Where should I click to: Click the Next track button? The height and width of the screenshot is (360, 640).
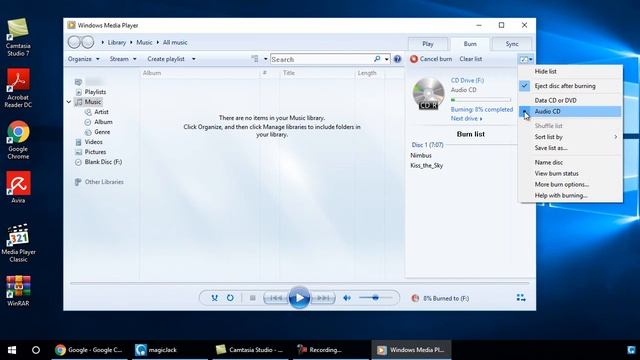tap(323, 298)
